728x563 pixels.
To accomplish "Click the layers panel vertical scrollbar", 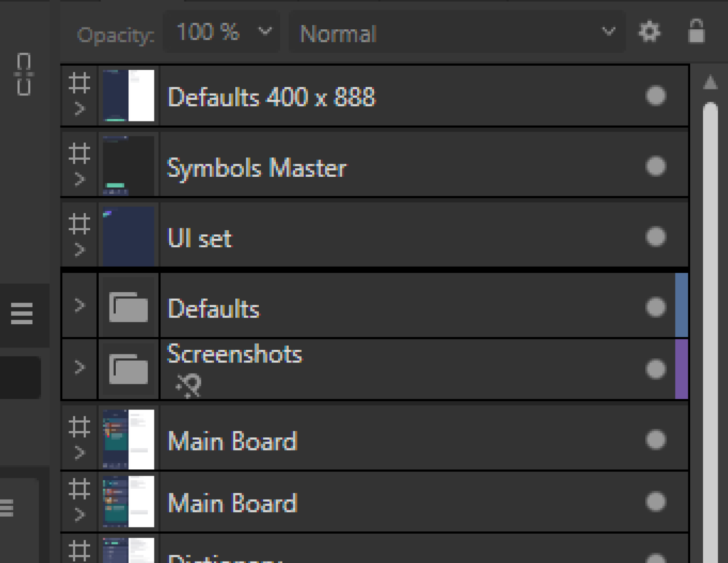I will tap(711, 333).
